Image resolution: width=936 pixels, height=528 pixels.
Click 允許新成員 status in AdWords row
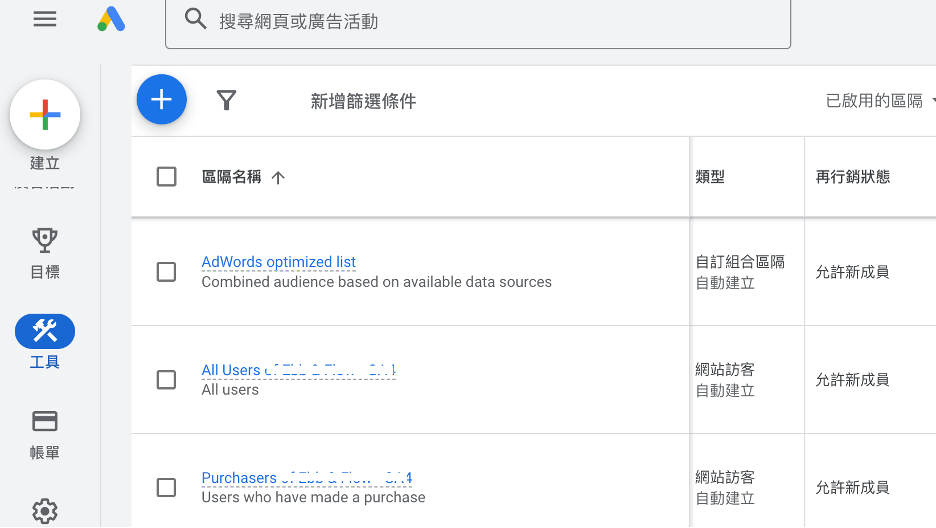click(x=852, y=272)
